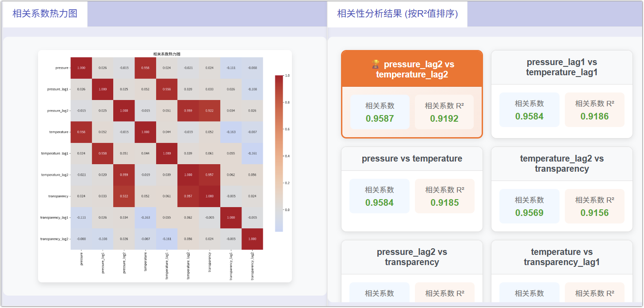644x308 pixels.
Task: Click the 0.959 cell in the pressure_lag2 row
Action: (188, 111)
